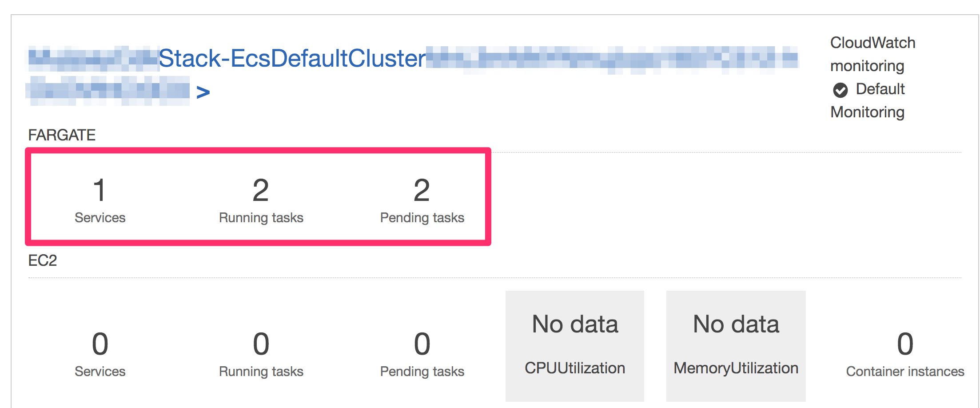Screen dimensions: 980x408
Task: Select the EC2 section header
Action: tap(43, 260)
